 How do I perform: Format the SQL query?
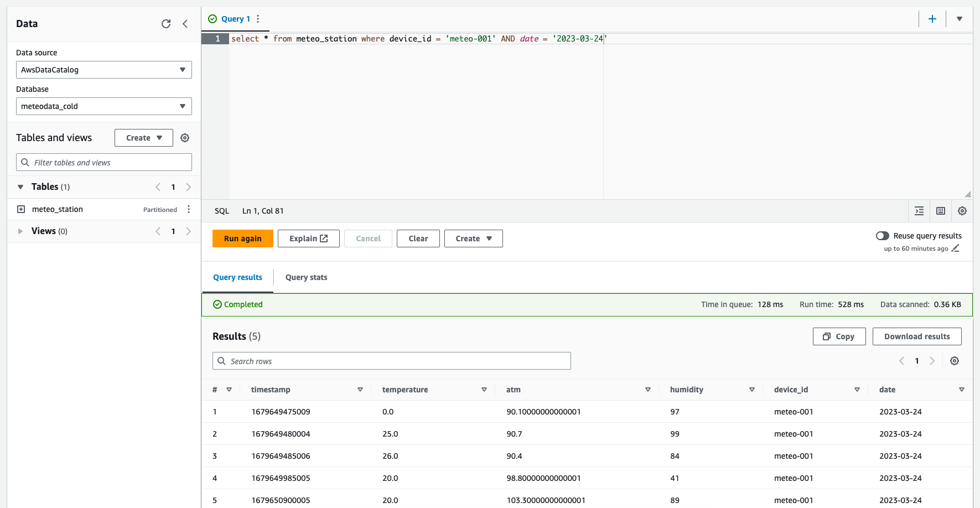pos(919,211)
